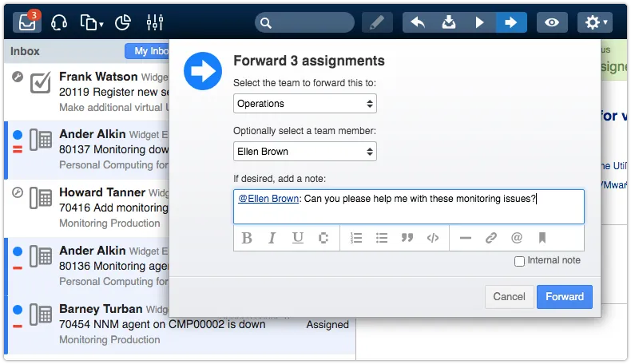Click the search field in top bar
This screenshot has width=631, height=364.
coord(304,22)
